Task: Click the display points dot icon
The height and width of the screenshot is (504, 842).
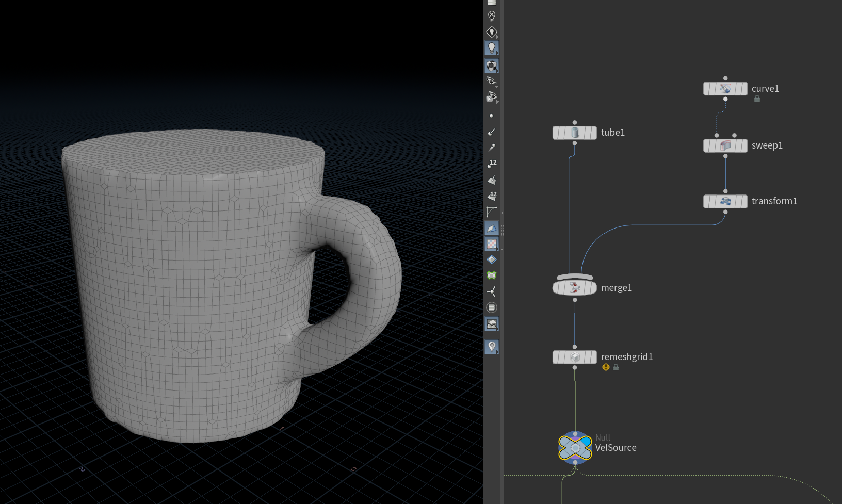Action: point(491,116)
